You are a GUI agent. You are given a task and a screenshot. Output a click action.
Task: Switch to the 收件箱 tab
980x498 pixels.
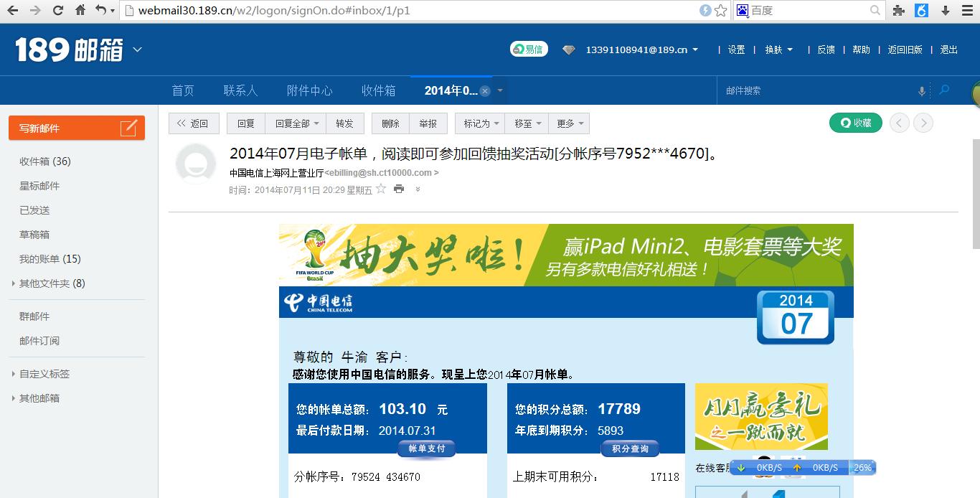378,90
